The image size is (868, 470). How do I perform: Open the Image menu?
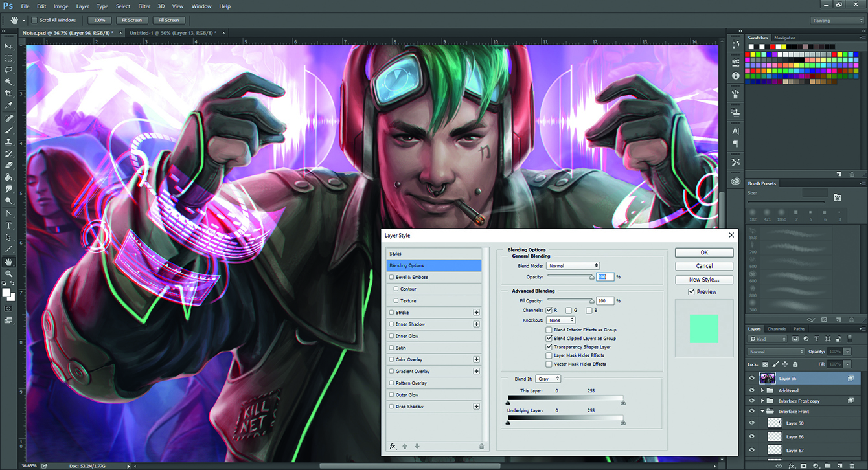coord(61,6)
